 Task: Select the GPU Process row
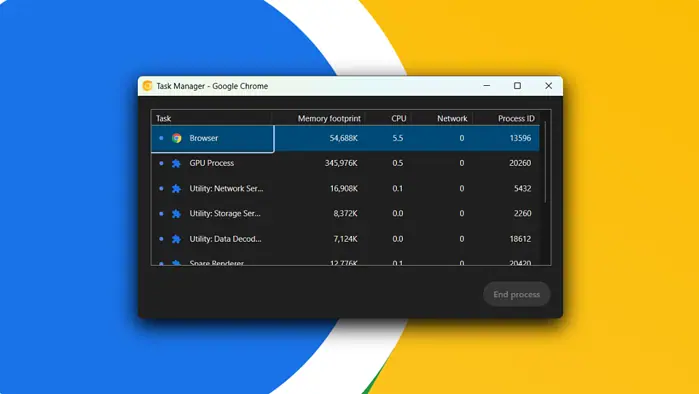[x=345, y=163]
